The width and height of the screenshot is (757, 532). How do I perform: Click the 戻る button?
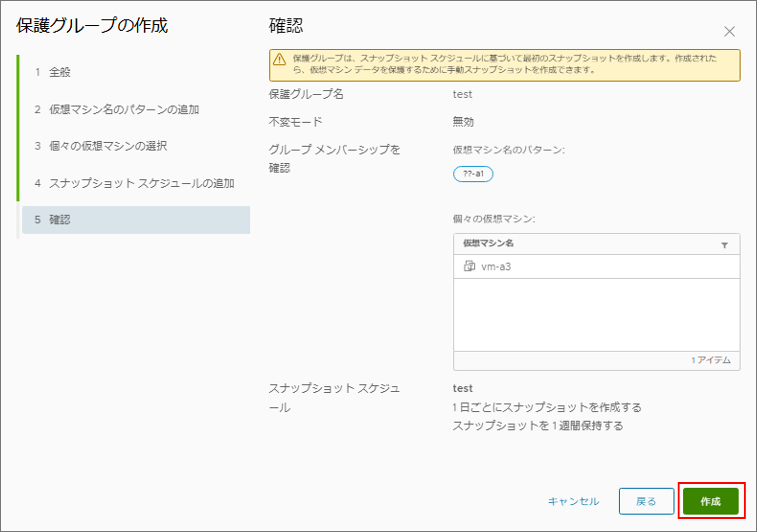(646, 501)
